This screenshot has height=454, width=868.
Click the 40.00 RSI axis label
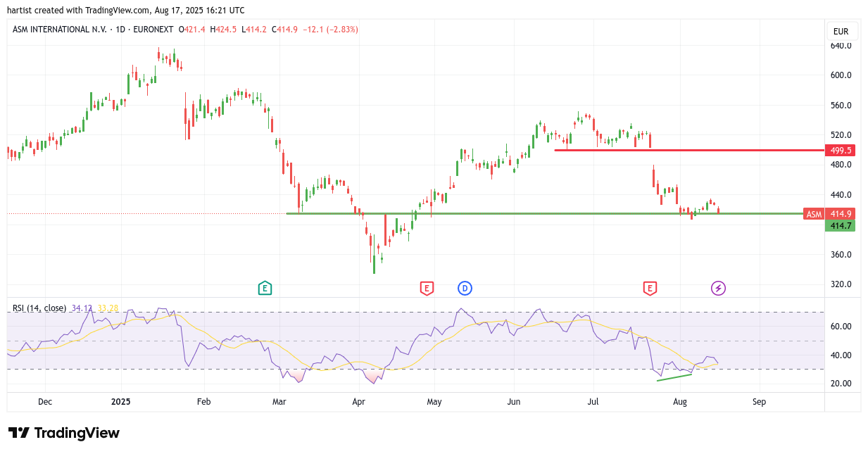pos(841,355)
